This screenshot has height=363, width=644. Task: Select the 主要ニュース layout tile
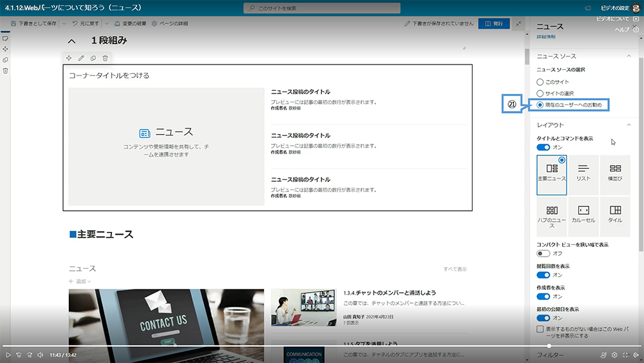tap(552, 175)
